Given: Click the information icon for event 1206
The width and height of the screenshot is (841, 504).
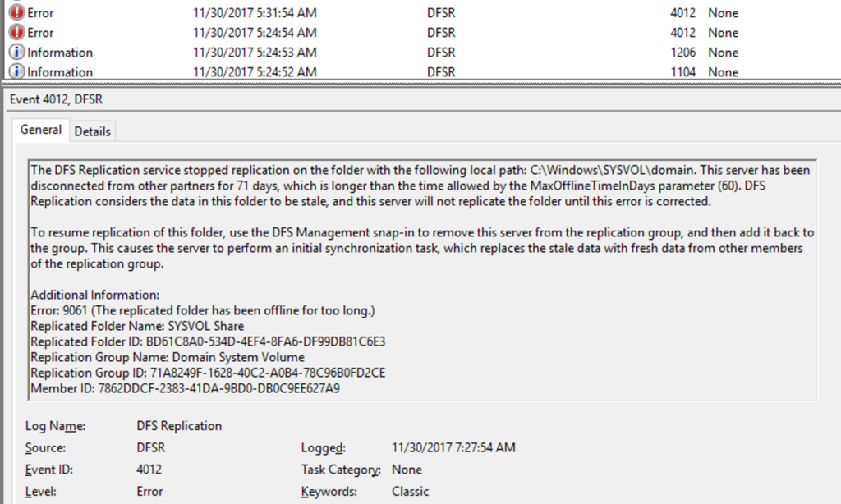Looking at the screenshot, I should tap(16, 53).
